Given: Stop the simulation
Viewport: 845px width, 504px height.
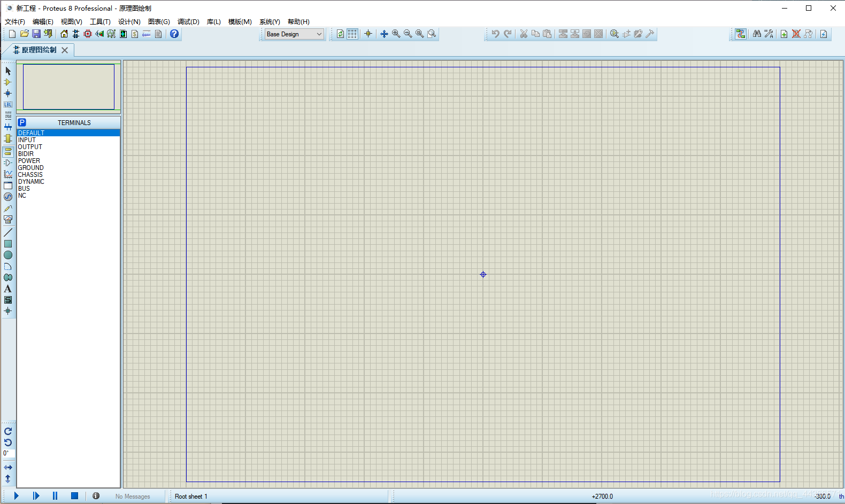Looking at the screenshot, I should click(75, 496).
